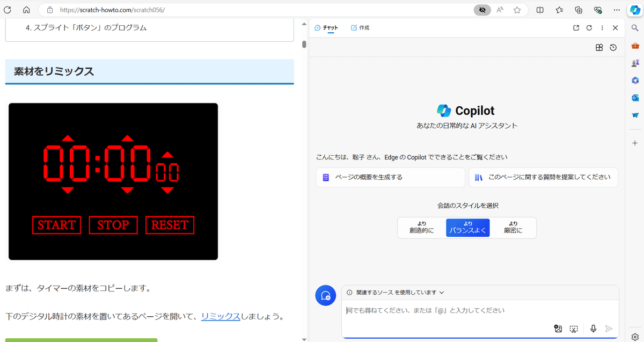This screenshot has width=644, height=342.
Task: Open read aloud option in address bar
Action: click(500, 10)
